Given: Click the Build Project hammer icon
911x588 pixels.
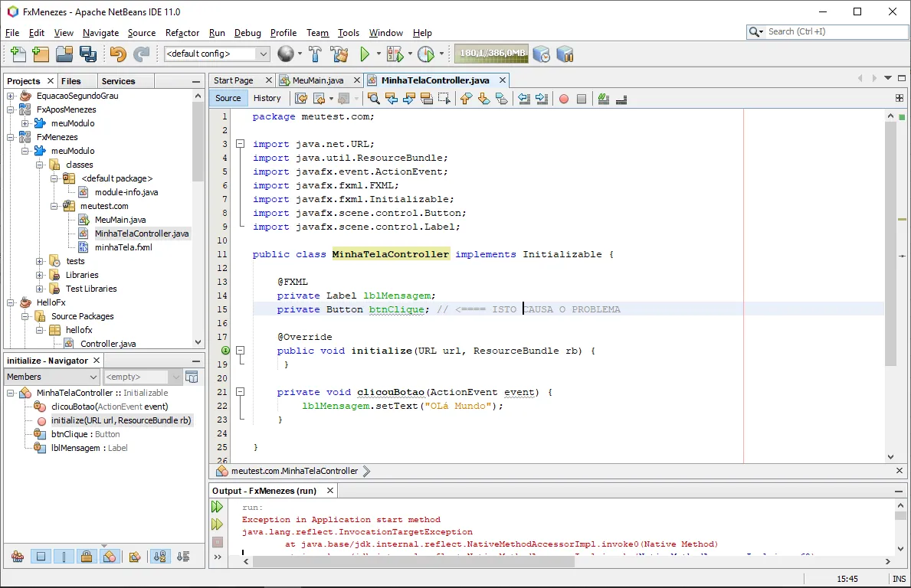Looking at the screenshot, I should tap(315, 54).
